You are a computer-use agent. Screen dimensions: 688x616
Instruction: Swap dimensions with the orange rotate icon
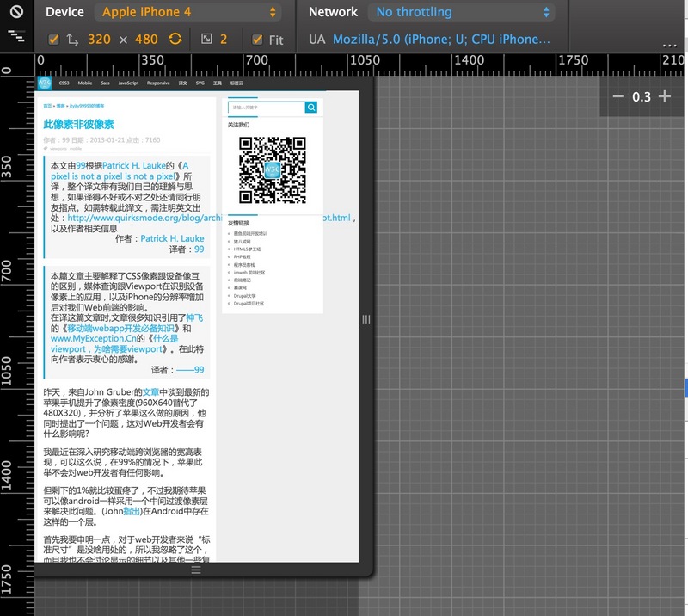pos(175,40)
